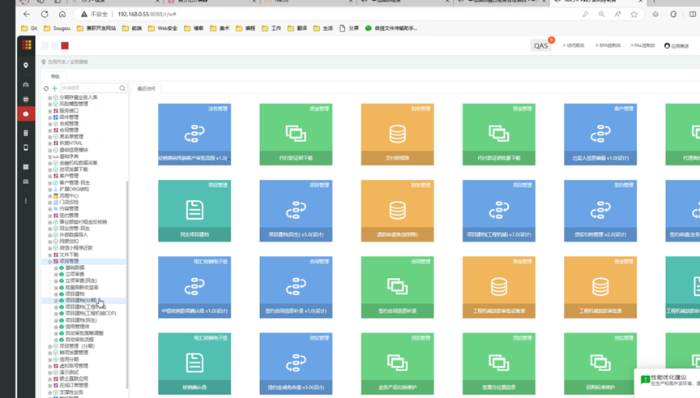This screenshot has height=398, width=700.
Task: Select 项目建档(分期) tree item
Action: click(x=81, y=301)
